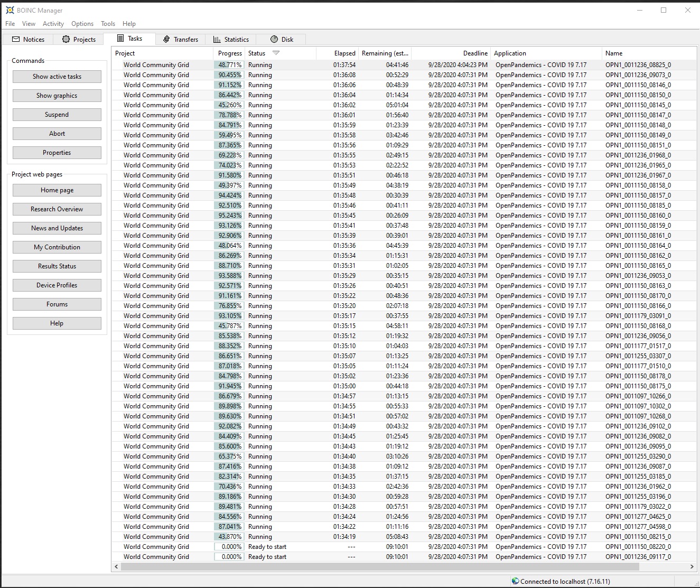Click elapsed time 01:35:00
This screenshot has height=588, width=700.
(344, 386)
